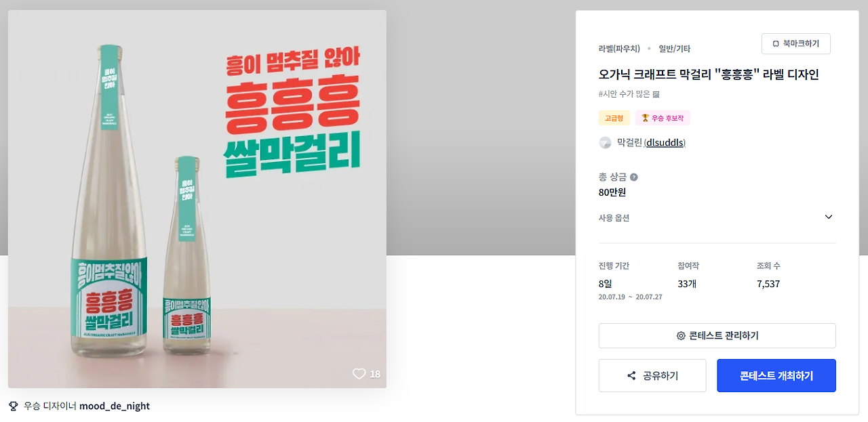Click the help icon next to 총 상금
868x422 pixels.
[x=634, y=177]
